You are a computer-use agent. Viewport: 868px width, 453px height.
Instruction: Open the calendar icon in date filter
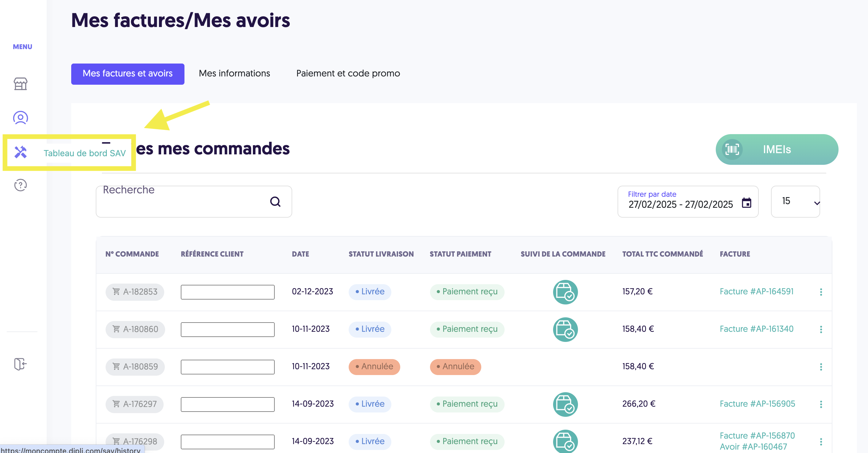746,203
